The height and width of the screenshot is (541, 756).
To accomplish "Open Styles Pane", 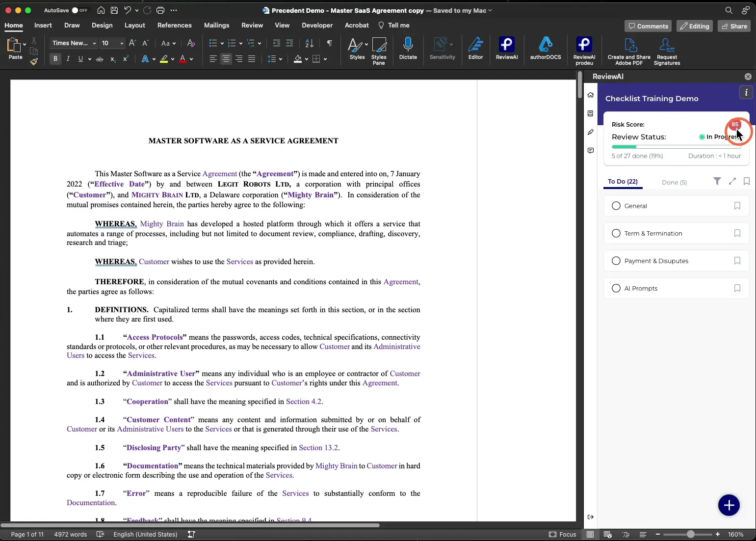I will [379, 51].
